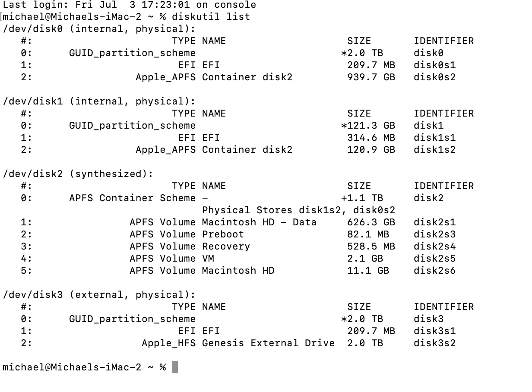Click the 'Macintosh HD – Data' volume name

(259, 222)
